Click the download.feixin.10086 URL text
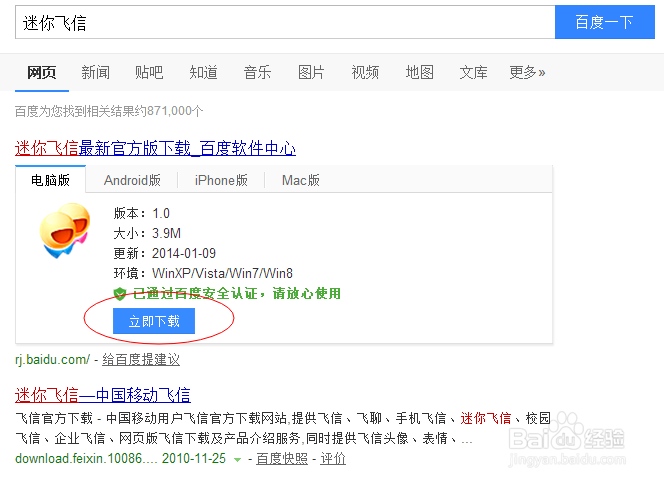The width and height of the screenshot is (664, 483). click(84, 458)
